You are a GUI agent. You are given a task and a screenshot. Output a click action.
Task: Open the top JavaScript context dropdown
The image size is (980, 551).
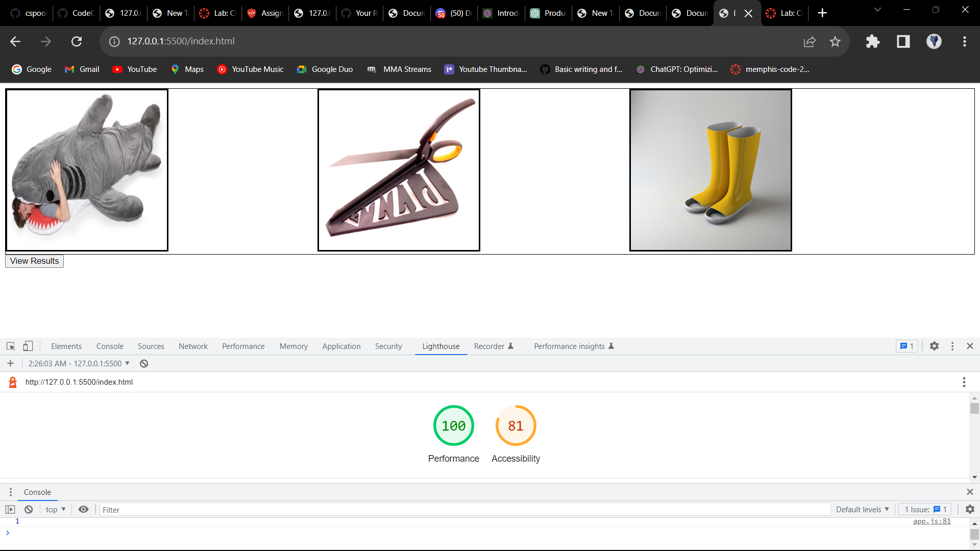tap(56, 510)
